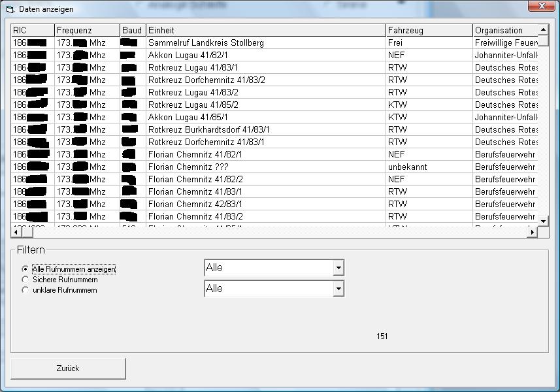Click the table's scroll up arrow
This screenshot has width=560, height=392.
click(543, 30)
